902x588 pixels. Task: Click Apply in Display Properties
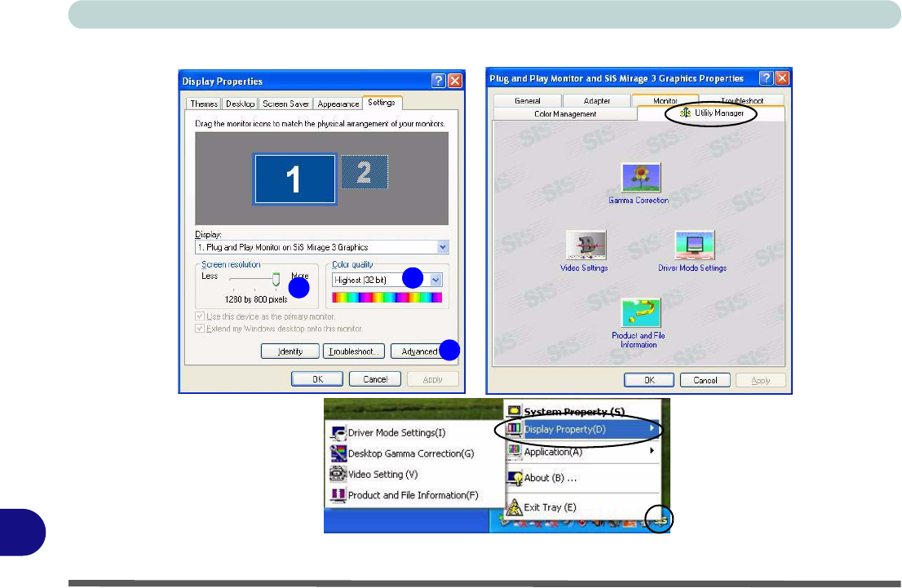(x=432, y=379)
